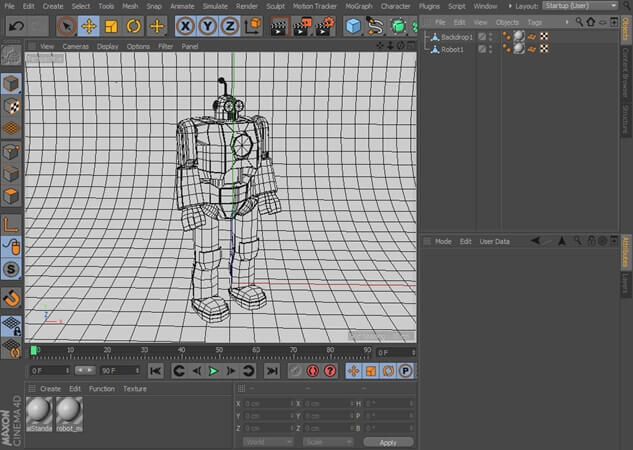Go to start of animation
Screen dimensions: 633x450
[155, 371]
